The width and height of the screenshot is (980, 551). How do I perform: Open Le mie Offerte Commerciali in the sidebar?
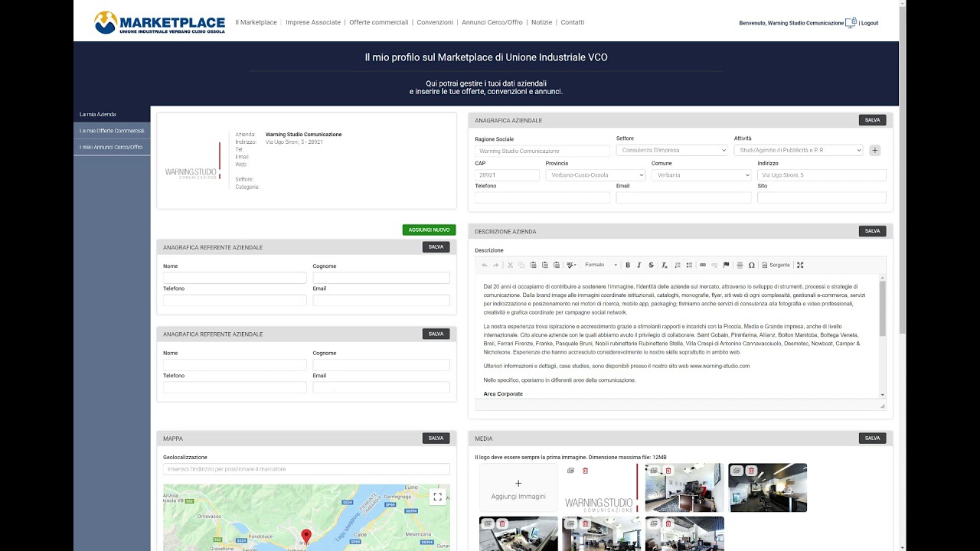(x=112, y=131)
